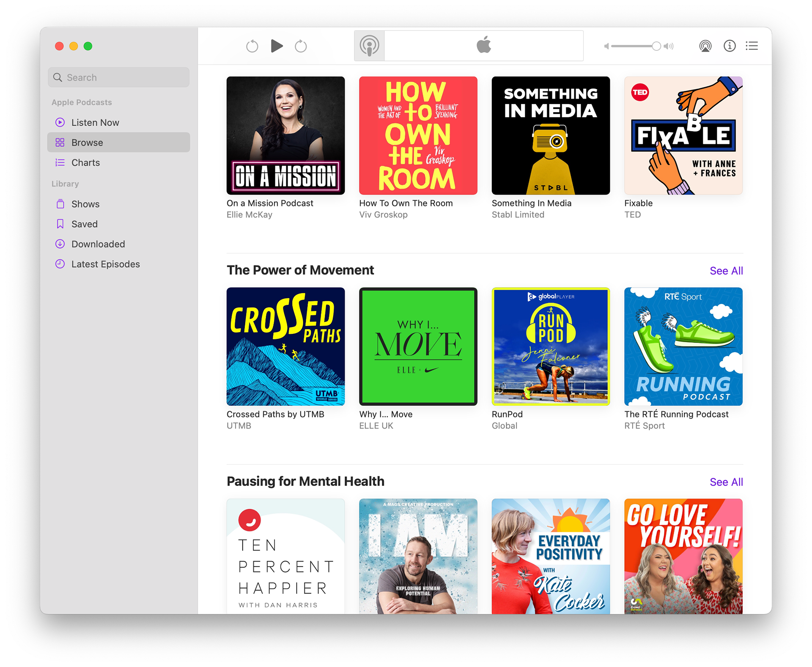Open Saved in the Library
812x667 pixels.
pos(118,224)
